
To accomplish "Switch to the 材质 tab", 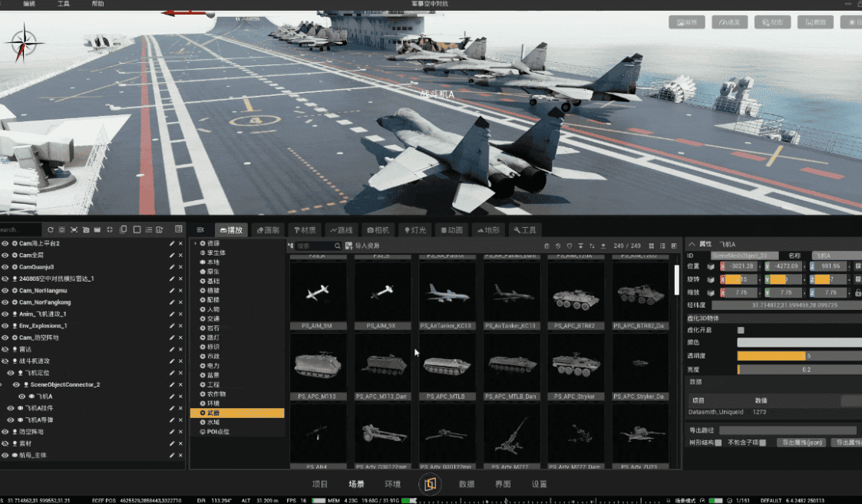I will tap(305, 229).
